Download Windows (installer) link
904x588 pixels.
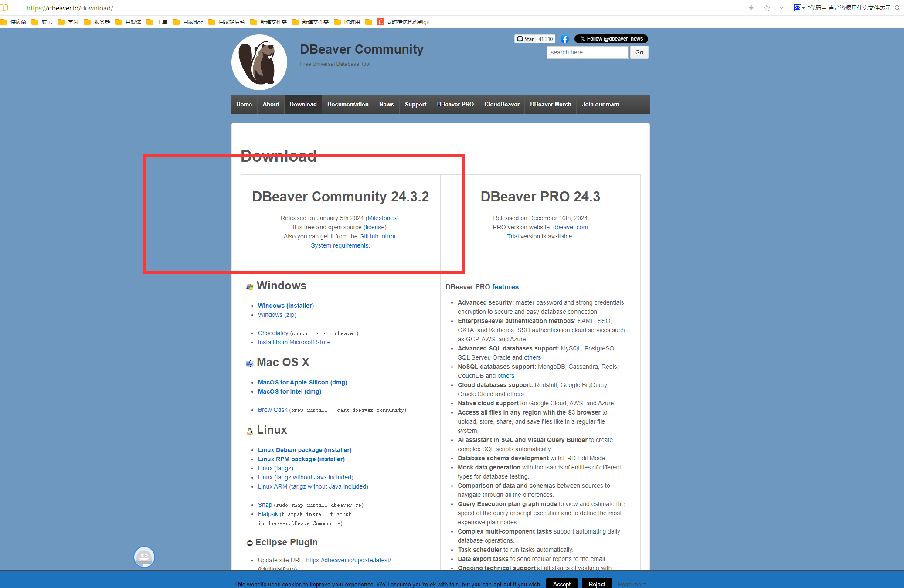click(x=285, y=306)
